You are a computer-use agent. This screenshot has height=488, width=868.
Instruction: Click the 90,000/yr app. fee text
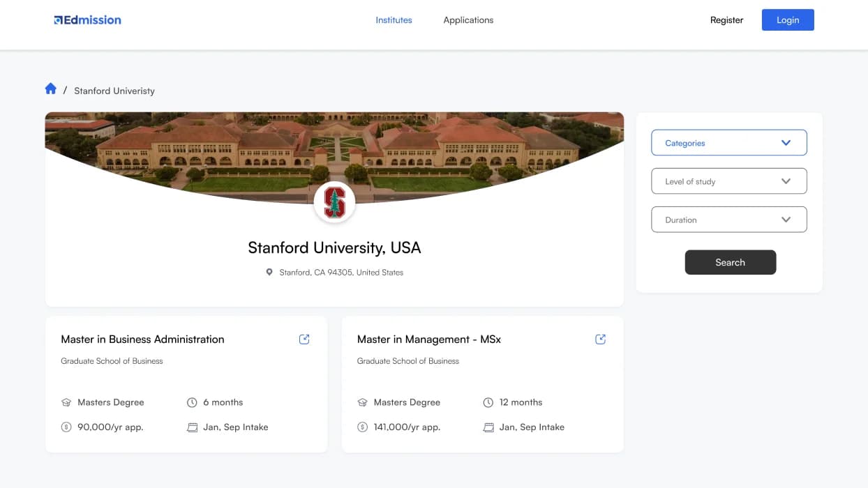point(110,427)
